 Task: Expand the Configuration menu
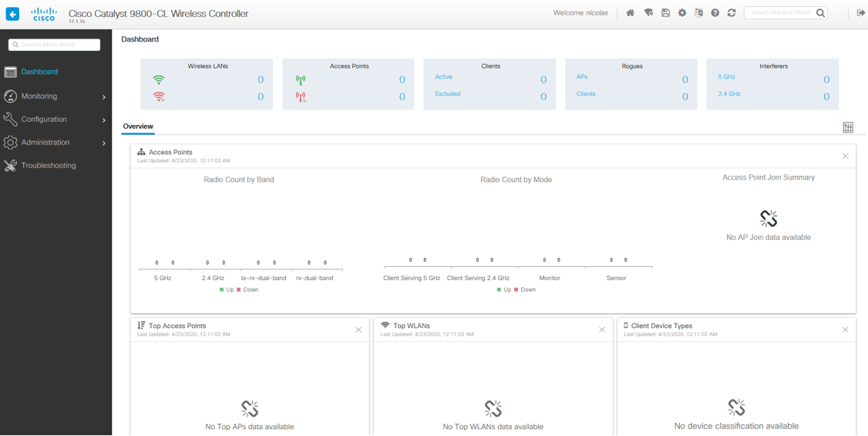pyautogui.click(x=56, y=120)
